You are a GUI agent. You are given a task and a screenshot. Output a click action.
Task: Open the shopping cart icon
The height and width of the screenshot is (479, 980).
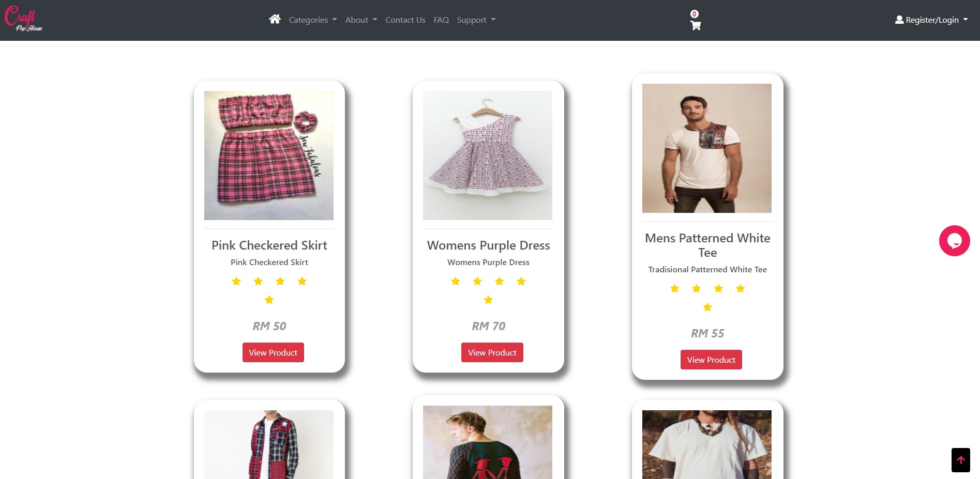point(696,25)
